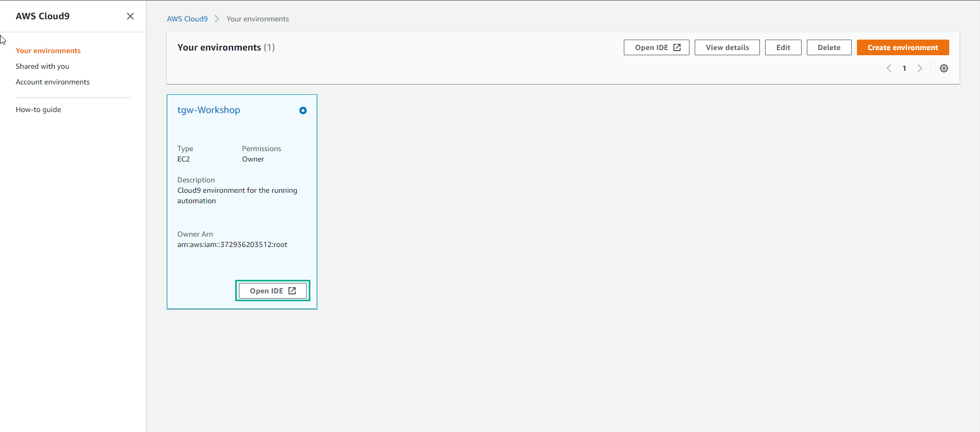Click Open IDE in the header toolbar

click(657, 47)
